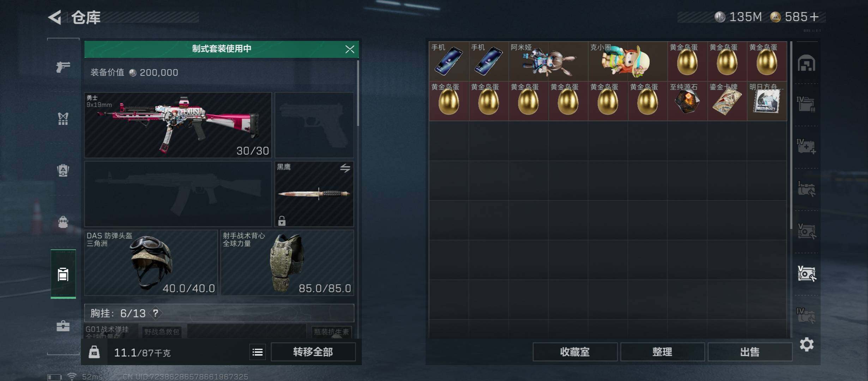The height and width of the screenshot is (381, 868).
Task: Select the selected tier V safe box
Action: (x=807, y=273)
